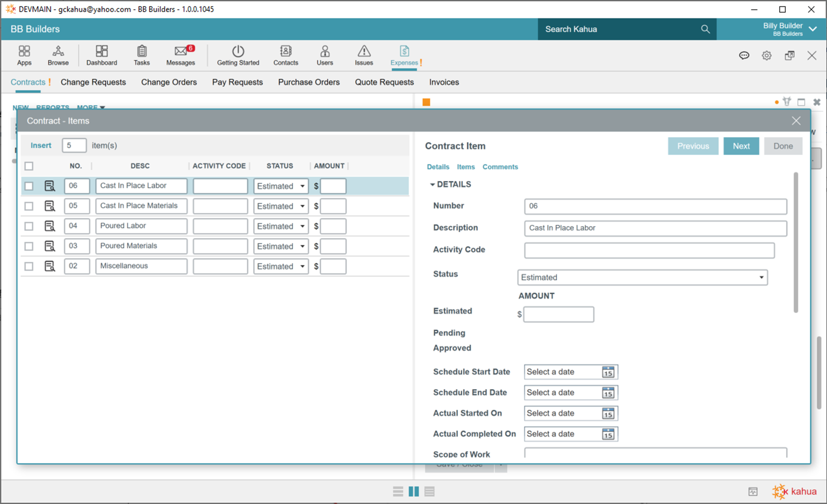Viewport: 827px width, 504px height.
Task: Open detail view icon for Poured Labor row
Action: (50, 226)
